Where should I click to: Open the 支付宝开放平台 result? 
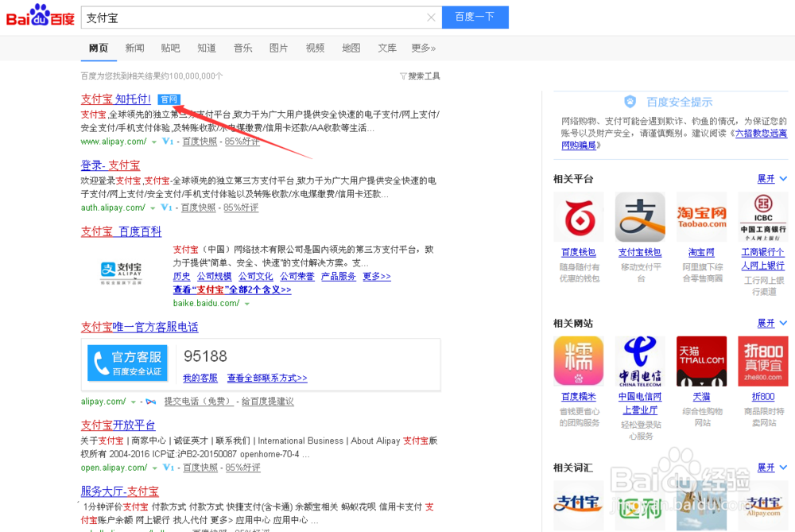[x=118, y=425]
